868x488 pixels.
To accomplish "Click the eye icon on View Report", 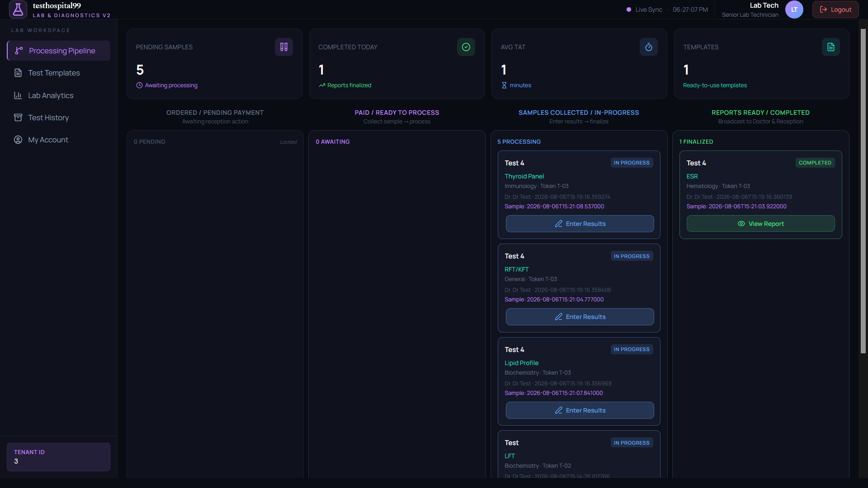I will pos(741,224).
